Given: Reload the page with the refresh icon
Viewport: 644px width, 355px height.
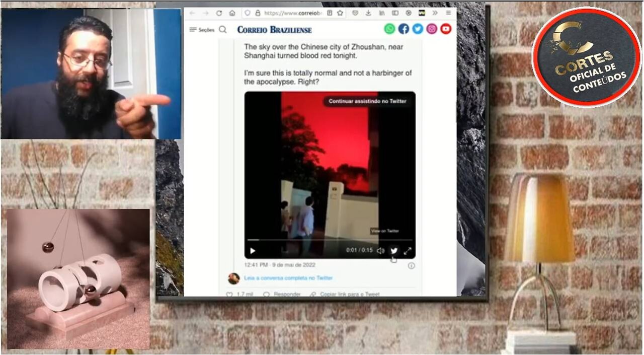Looking at the screenshot, I should point(219,13).
